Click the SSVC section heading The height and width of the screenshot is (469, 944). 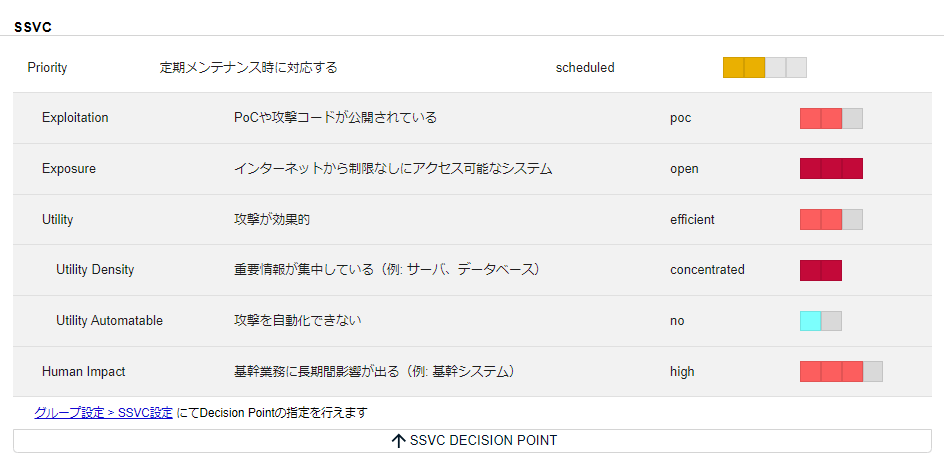pyautogui.click(x=33, y=27)
